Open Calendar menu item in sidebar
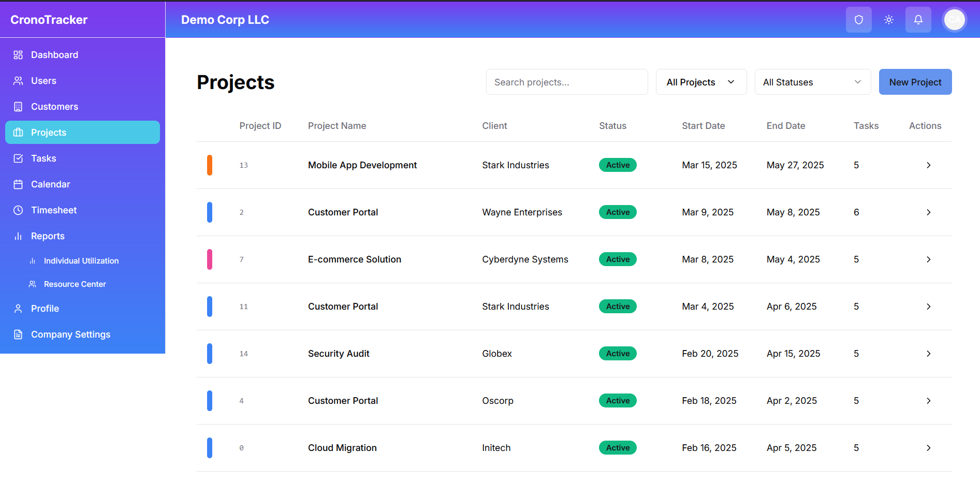This screenshot has width=980, height=481. 82,184
